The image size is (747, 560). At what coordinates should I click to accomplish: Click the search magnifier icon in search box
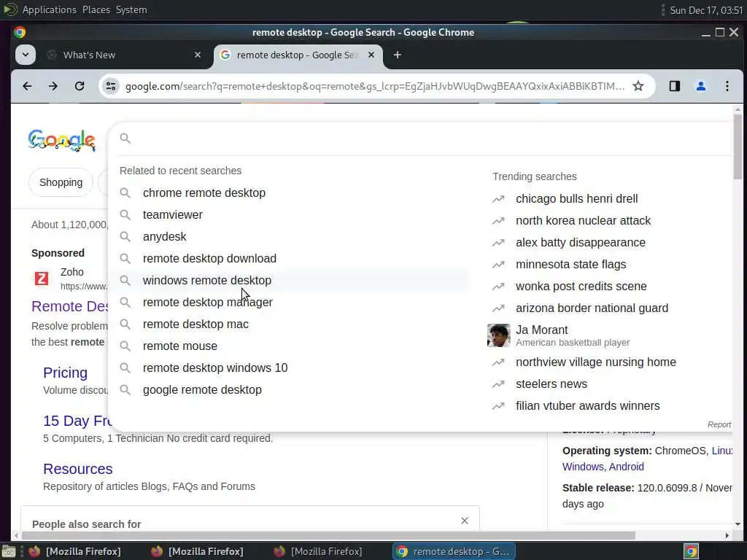pyautogui.click(x=125, y=139)
